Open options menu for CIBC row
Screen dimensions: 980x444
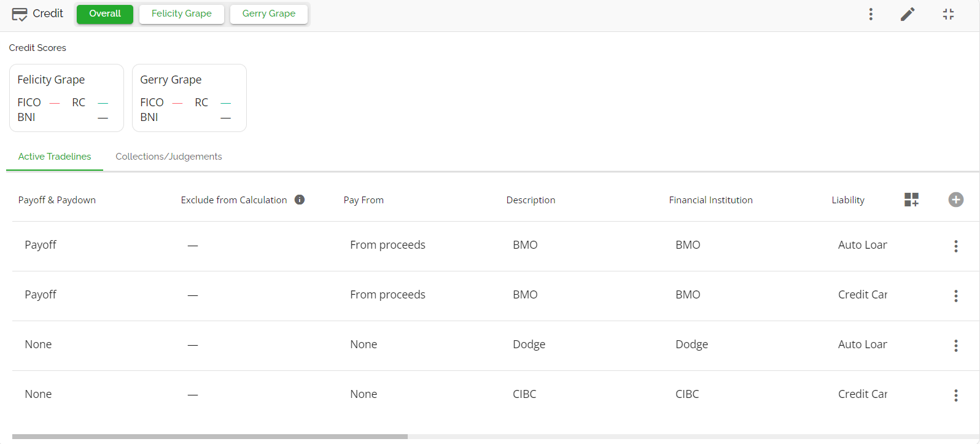pos(956,395)
